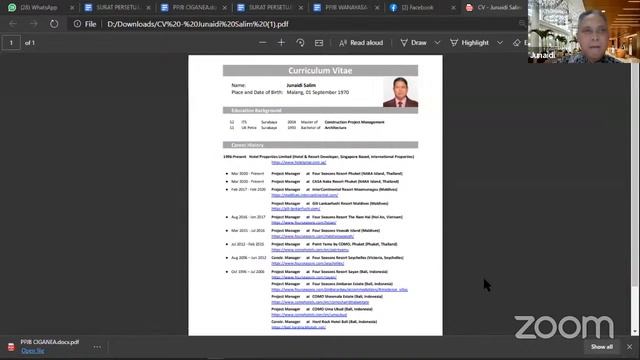Close the PPJB WANAYASA tab
The height and width of the screenshot is (360, 640).
coord(377,7)
